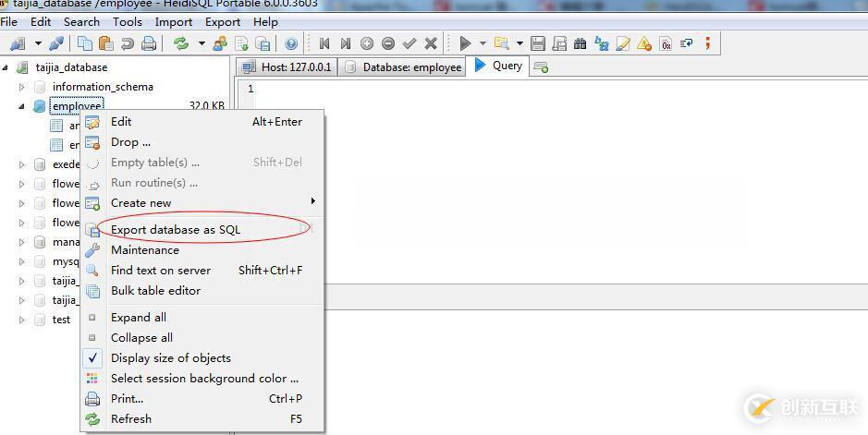868x435 pixels.
Task: Go to the last row icon
Action: [346, 43]
